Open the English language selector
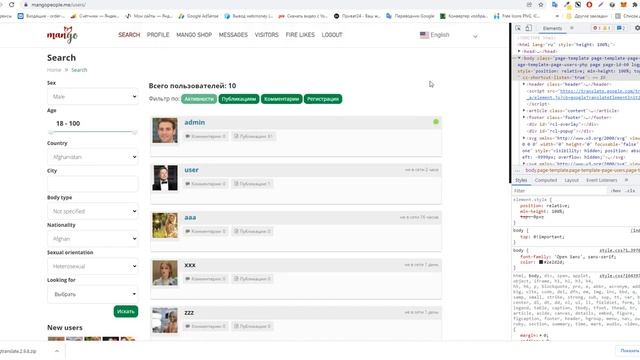The width and height of the screenshot is (640, 360). (x=449, y=35)
